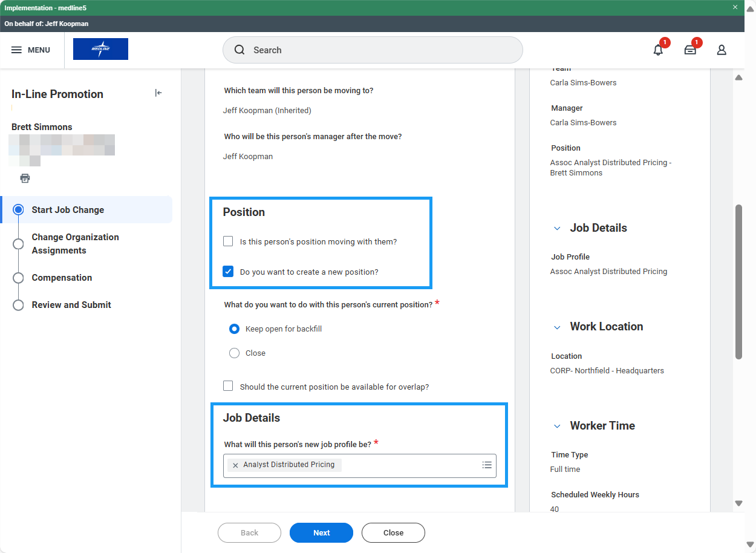Enable current position available for overlap
The image size is (756, 553).
228,386
